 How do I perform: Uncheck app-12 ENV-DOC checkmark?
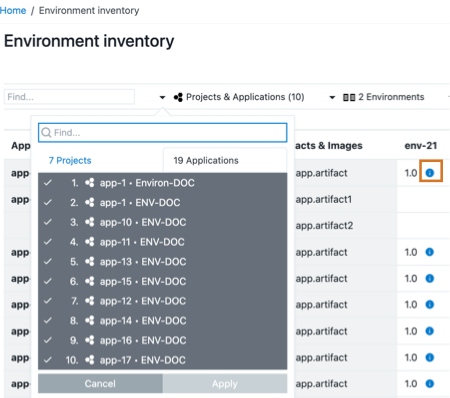[x=48, y=301]
